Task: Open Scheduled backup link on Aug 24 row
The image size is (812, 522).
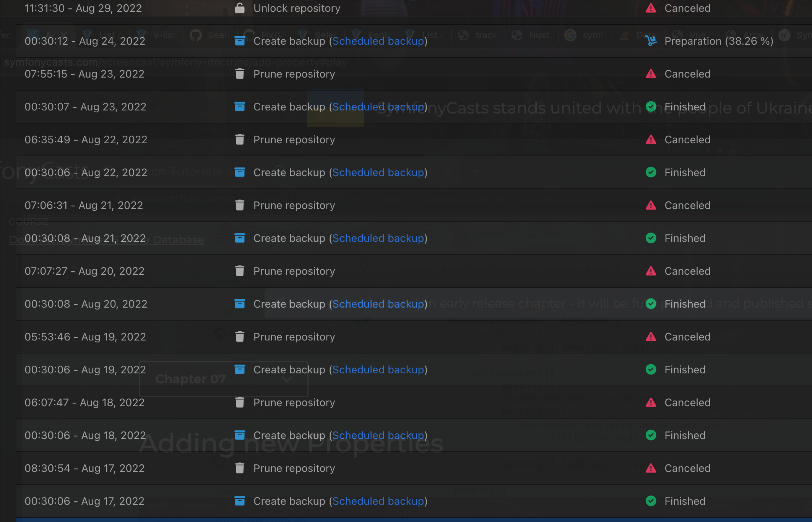Action: click(378, 41)
